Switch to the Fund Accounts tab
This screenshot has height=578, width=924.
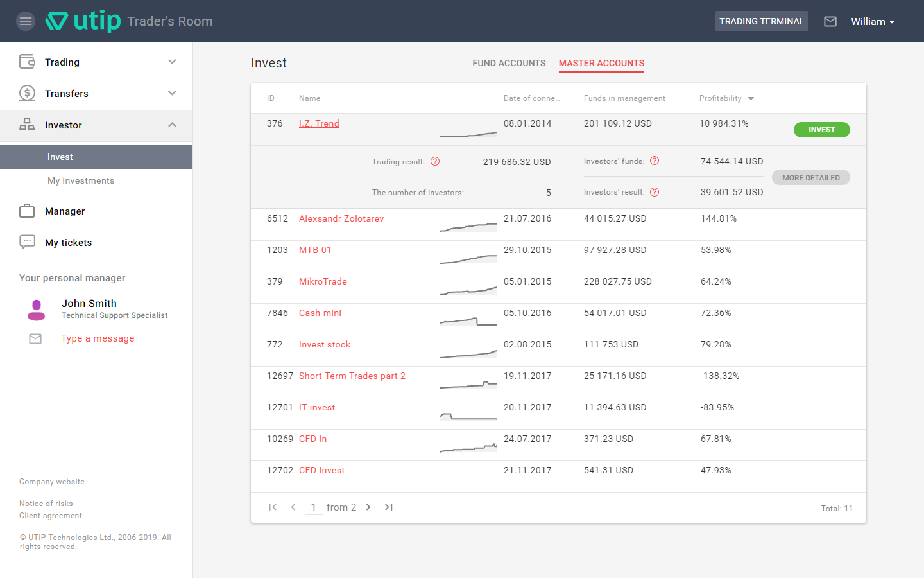[509, 63]
